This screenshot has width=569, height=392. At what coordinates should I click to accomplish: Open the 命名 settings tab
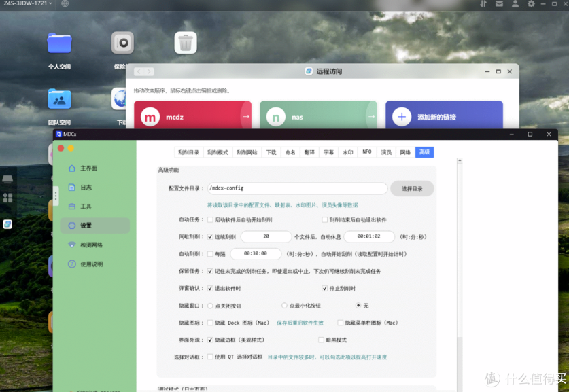click(290, 152)
